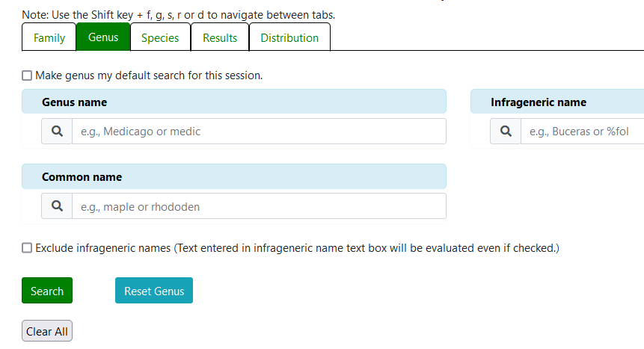Show the Distribution tab
Screen dimensions: 644x349
pyautogui.click(x=289, y=38)
